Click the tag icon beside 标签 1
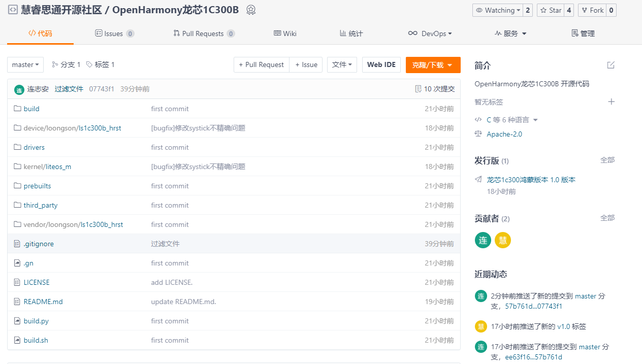This screenshot has height=364, width=642. (89, 64)
